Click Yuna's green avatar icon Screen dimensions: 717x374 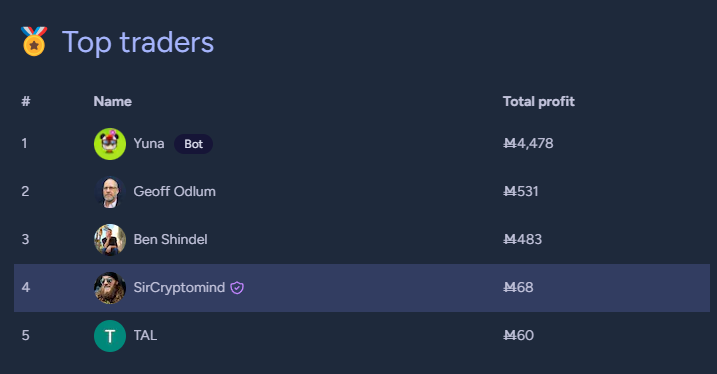click(x=110, y=144)
